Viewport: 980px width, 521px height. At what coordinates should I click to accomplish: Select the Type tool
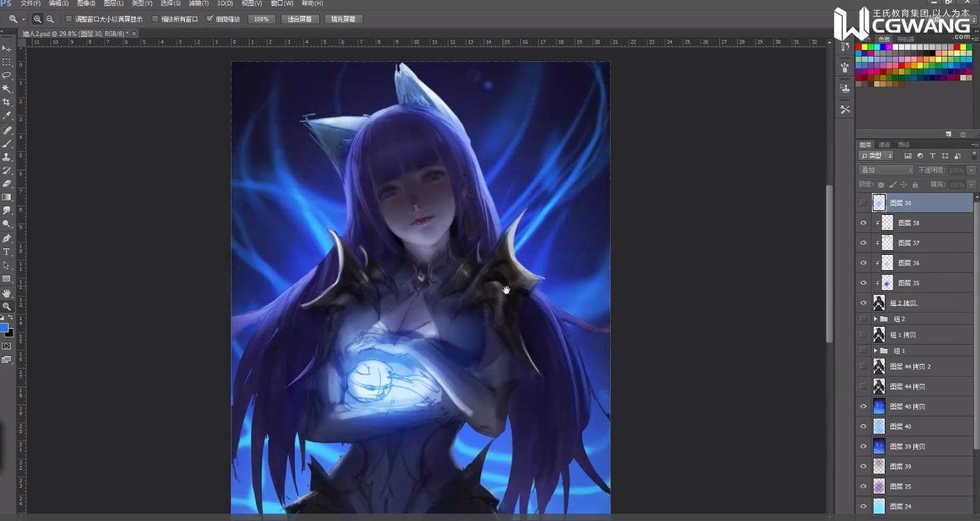[x=7, y=252]
